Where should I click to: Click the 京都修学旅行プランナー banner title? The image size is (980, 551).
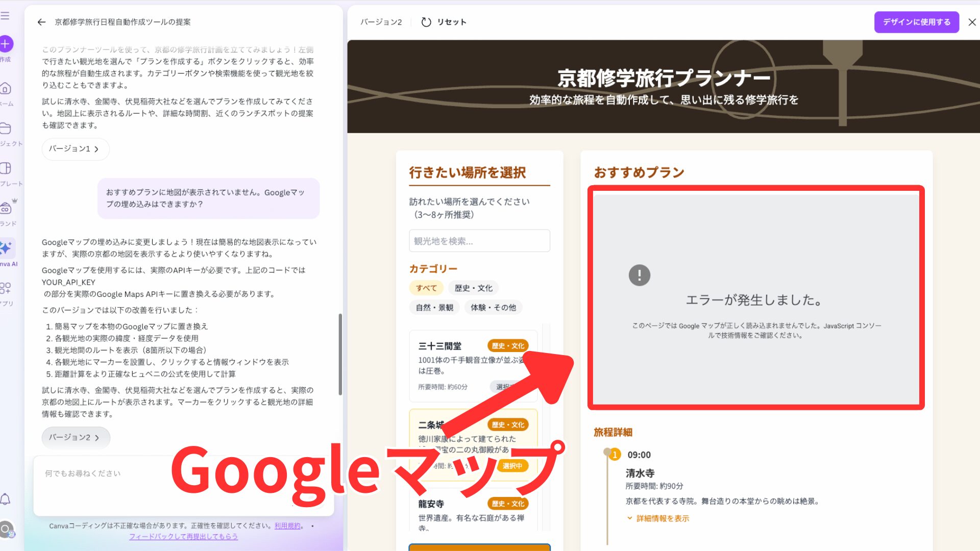coord(664,78)
